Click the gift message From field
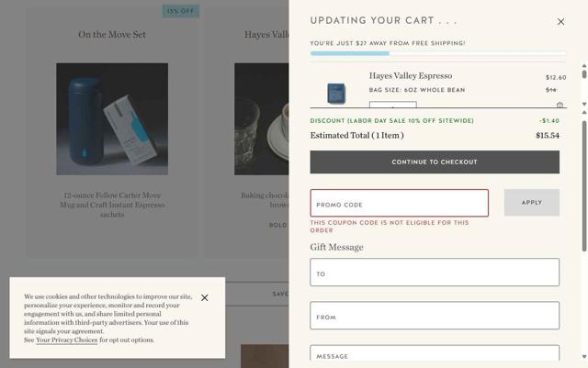Viewport: 588px width, 368px height. 435,316
